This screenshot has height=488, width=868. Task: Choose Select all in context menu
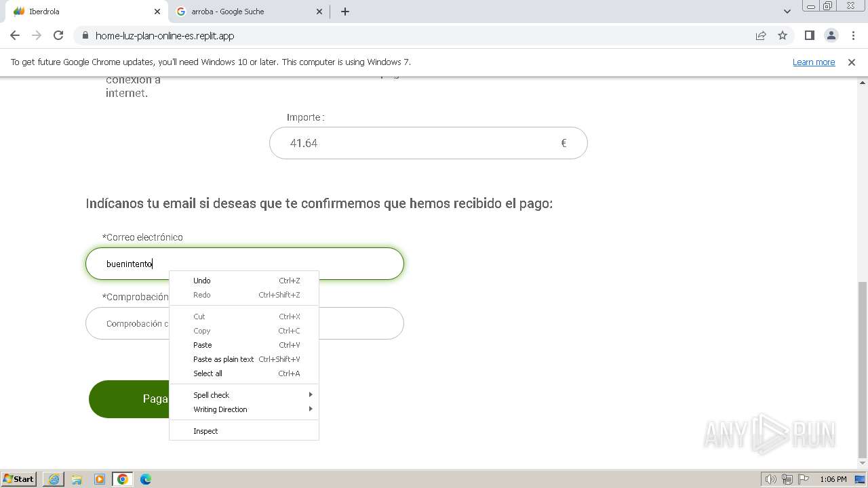[244, 373]
